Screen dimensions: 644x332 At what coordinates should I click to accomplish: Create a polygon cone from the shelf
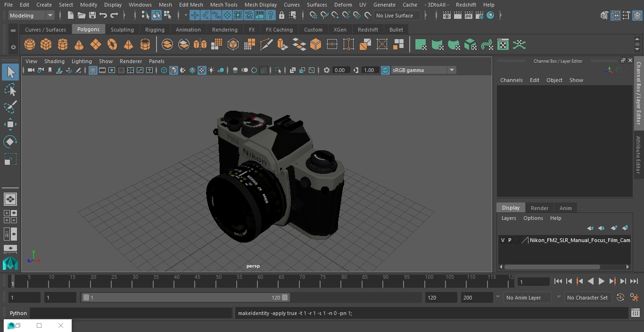click(79, 45)
